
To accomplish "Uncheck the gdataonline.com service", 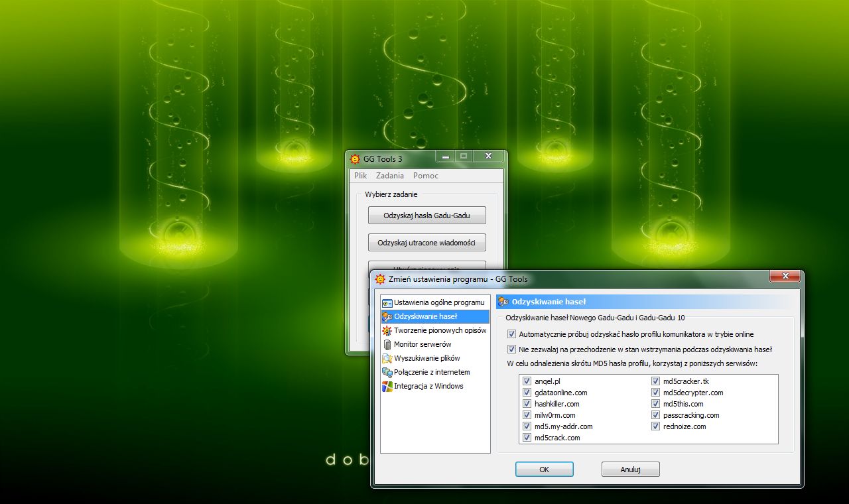I will coord(527,393).
